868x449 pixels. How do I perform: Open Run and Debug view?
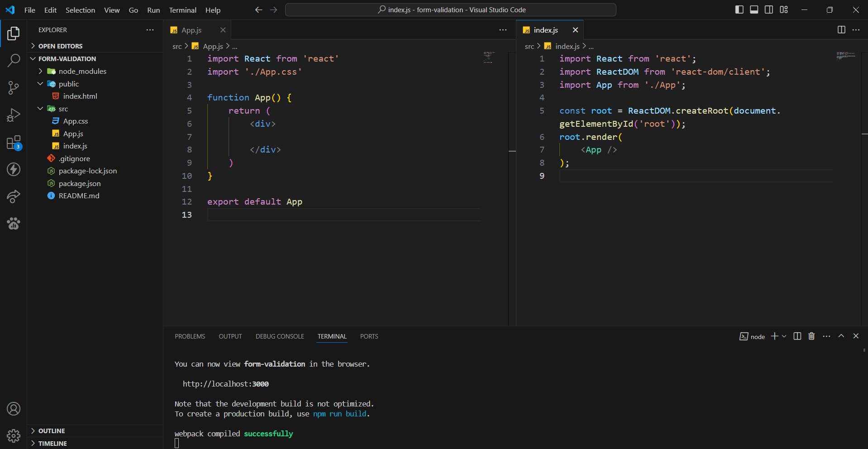[x=14, y=115]
